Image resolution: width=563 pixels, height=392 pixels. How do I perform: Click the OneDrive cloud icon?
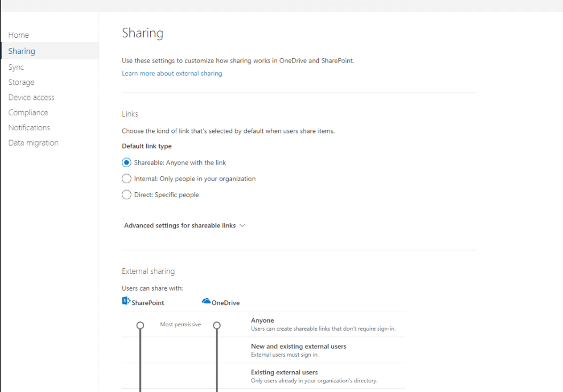[206, 301]
